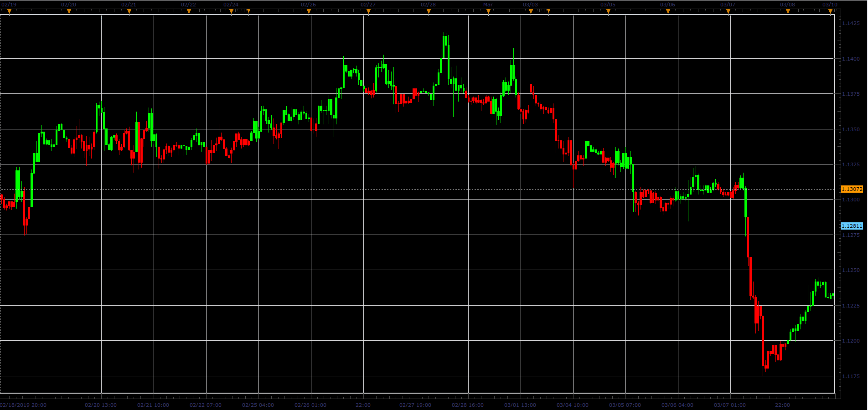
Task: Click the 02/19 date label at top
Action: (x=9, y=5)
